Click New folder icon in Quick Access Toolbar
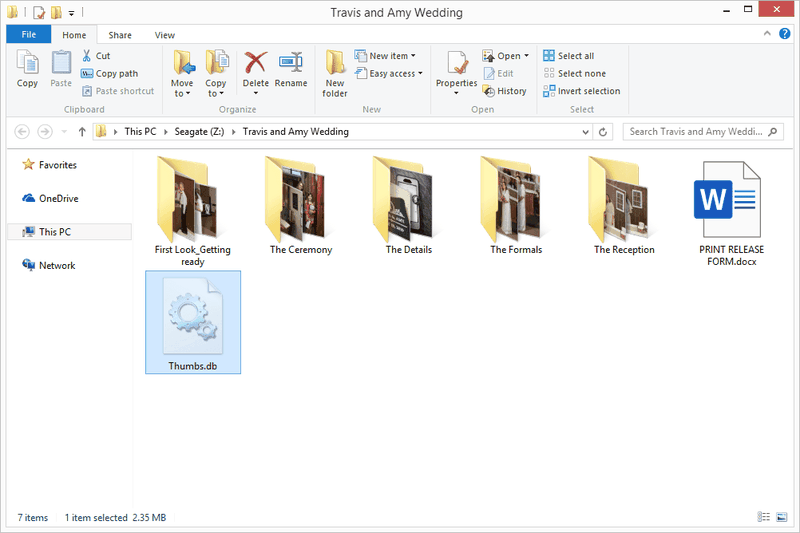This screenshot has height=533, width=800. (56, 12)
